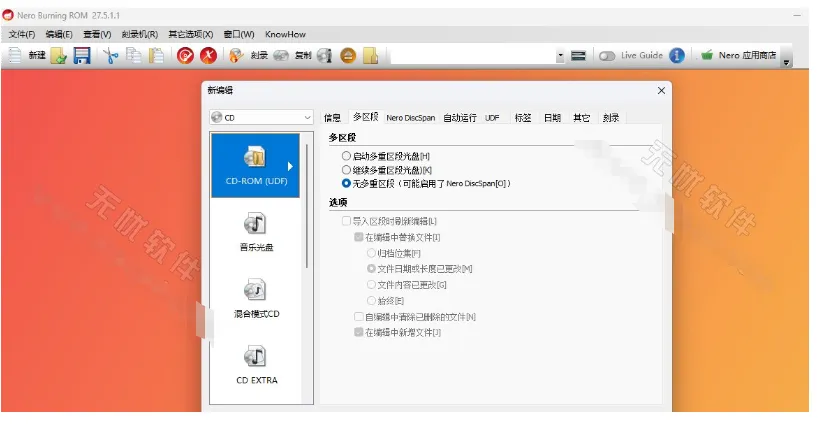Screen dimensions: 828x425
Task: Open the CD disc type dropdown
Action: tap(261, 118)
